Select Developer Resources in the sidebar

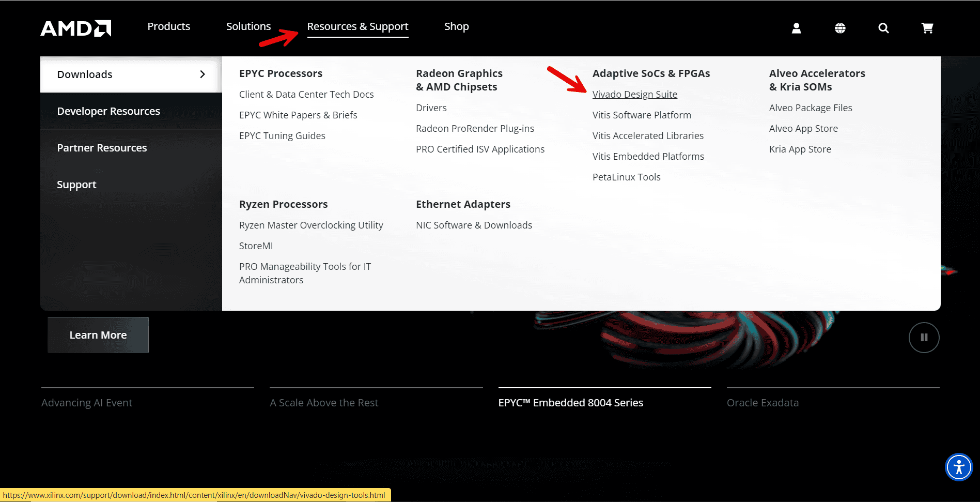pos(108,111)
